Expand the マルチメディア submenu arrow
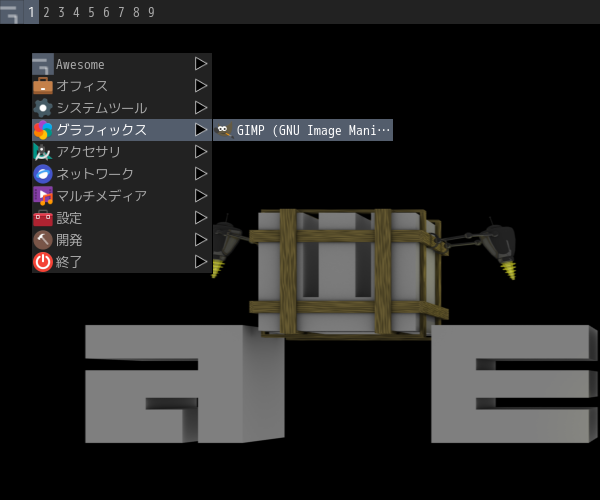The height and width of the screenshot is (500, 600). click(201, 196)
